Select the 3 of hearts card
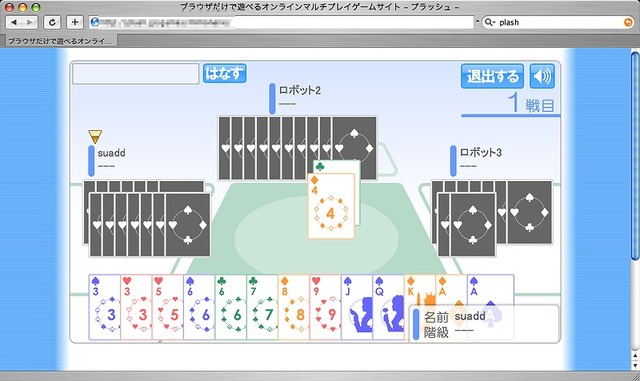 point(136,307)
